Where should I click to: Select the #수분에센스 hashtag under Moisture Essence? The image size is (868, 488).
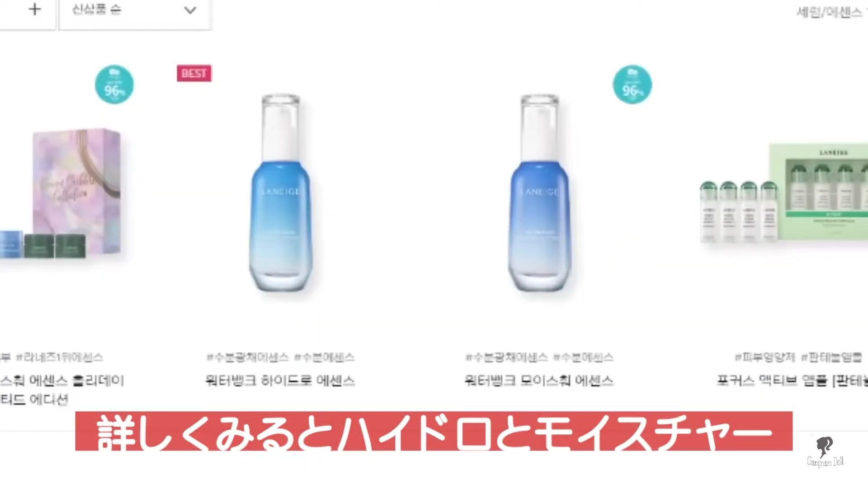point(584,357)
